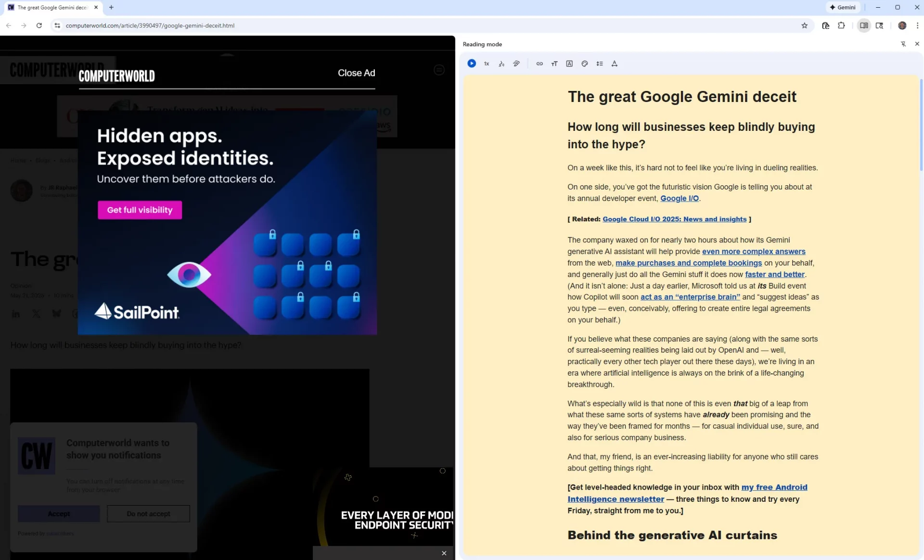The width and height of the screenshot is (924, 560).
Task: Open Chrome's three-dot browser menu
Action: [x=918, y=25]
